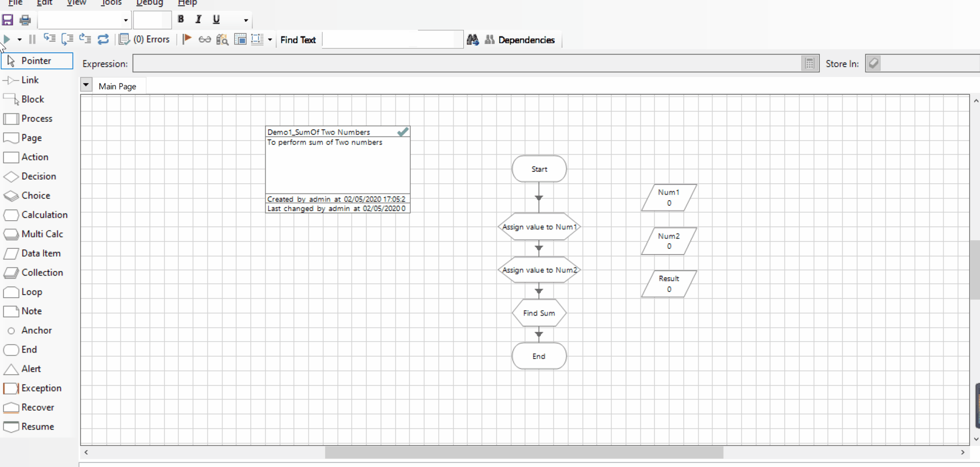Click the Expression input field
The height and width of the screenshot is (467, 980).
click(466, 64)
